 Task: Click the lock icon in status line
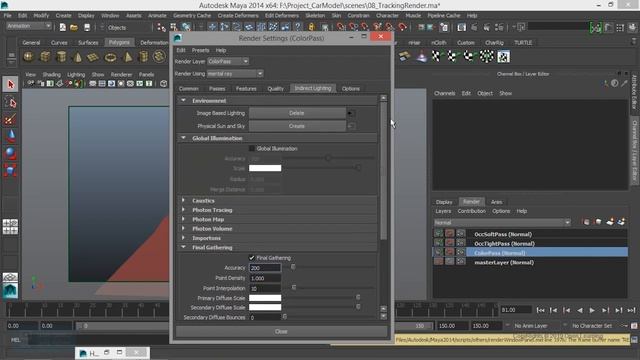pos(312,27)
